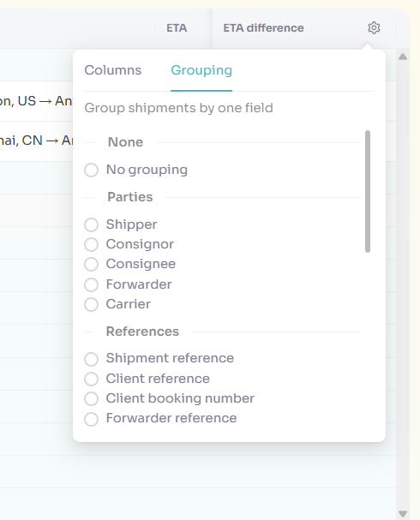Click the grouping list scrollbar thumb
Image resolution: width=420 pixels, height=520 pixels.
[x=368, y=191]
